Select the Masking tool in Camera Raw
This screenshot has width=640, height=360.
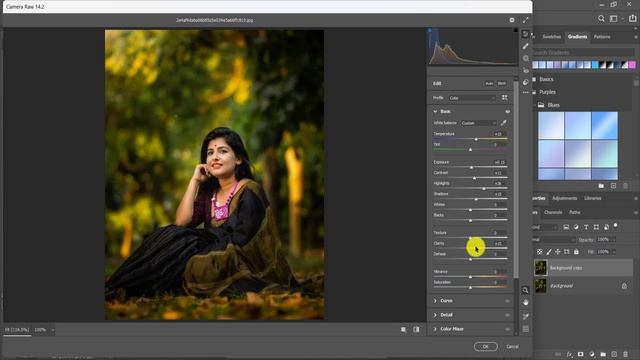coord(525,58)
